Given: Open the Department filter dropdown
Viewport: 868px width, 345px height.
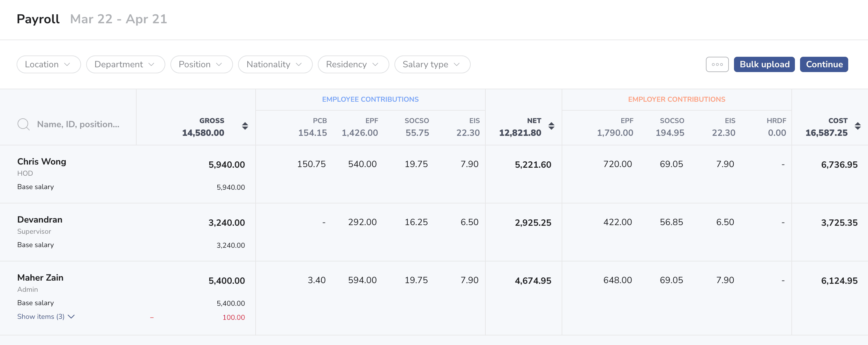Looking at the screenshot, I should (x=125, y=64).
